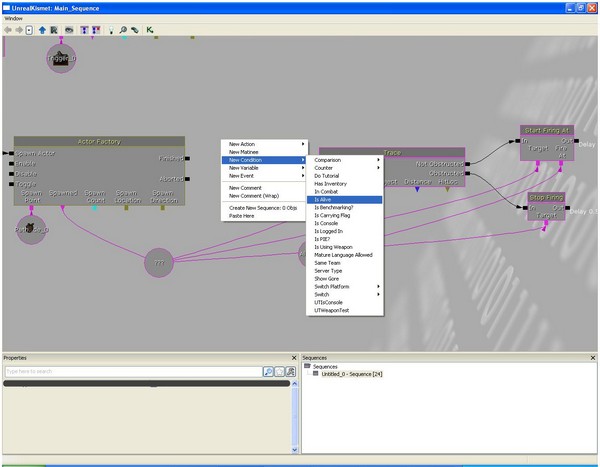Click the blue T icon with red marker
This screenshot has height=467, width=600.
pos(96,30)
